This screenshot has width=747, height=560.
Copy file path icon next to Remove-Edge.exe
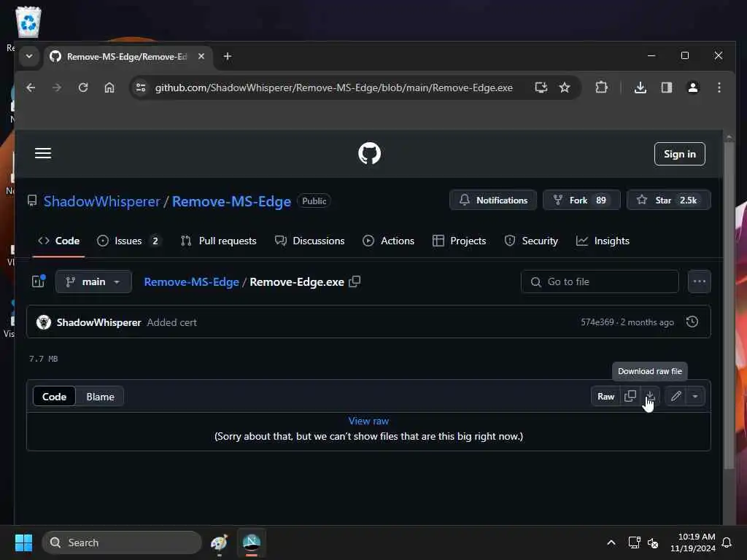355,282
